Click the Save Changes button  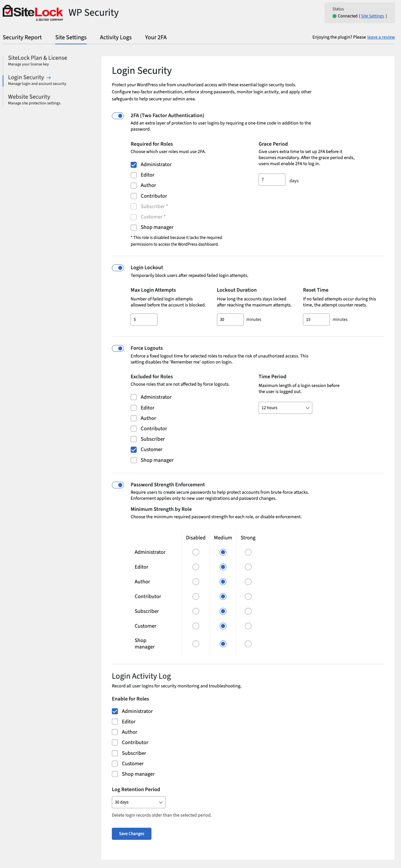pos(132,833)
